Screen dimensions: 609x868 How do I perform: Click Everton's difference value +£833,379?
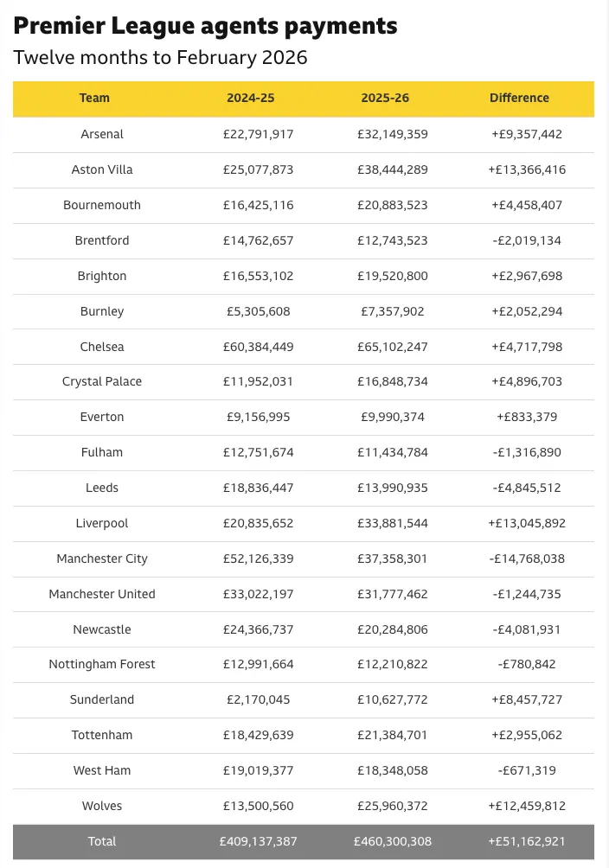527,417
